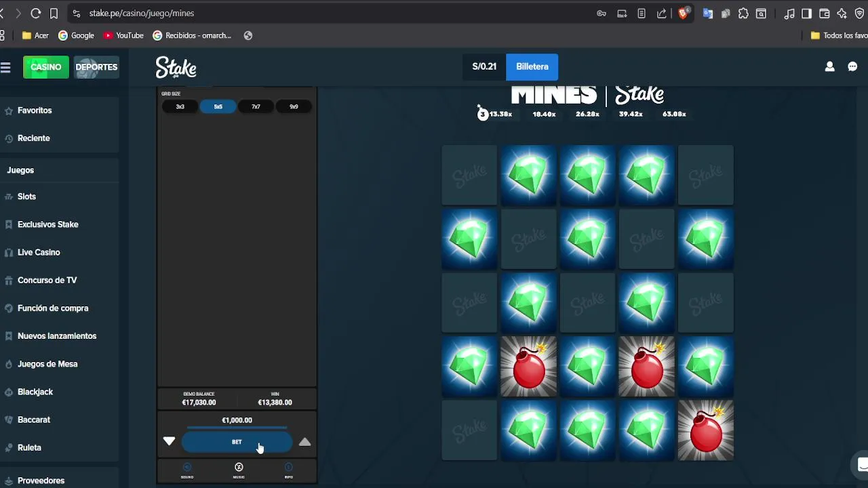Click the Favoritos star icon
The height and width of the screenshot is (488, 868).
[x=9, y=110]
